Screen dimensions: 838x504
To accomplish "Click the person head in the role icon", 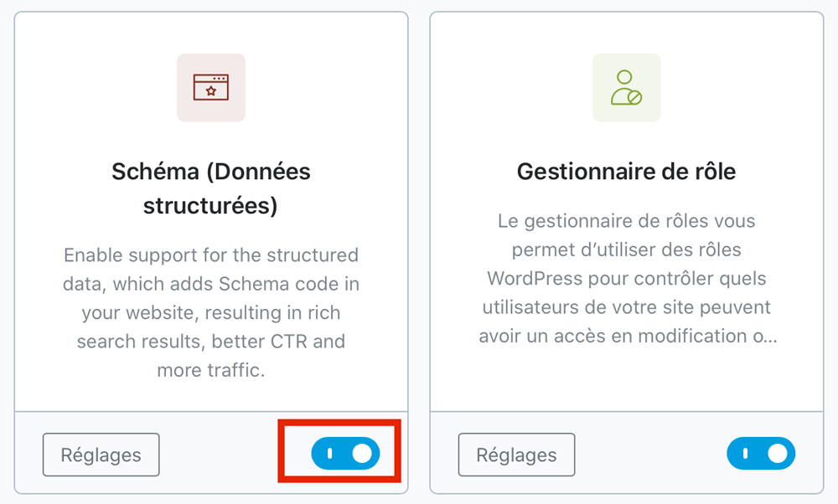I will (624, 77).
